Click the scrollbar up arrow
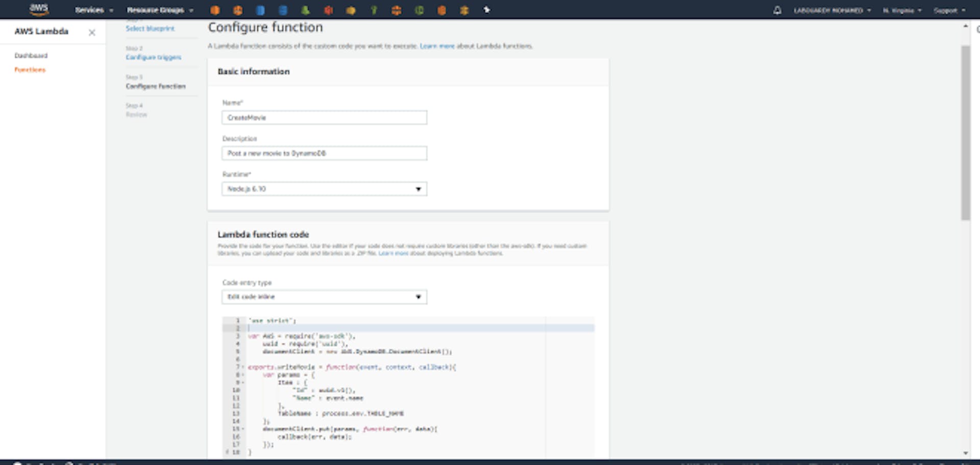Image resolution: width=980 pixels, height=465 pixels. click(x=965, y=26)
